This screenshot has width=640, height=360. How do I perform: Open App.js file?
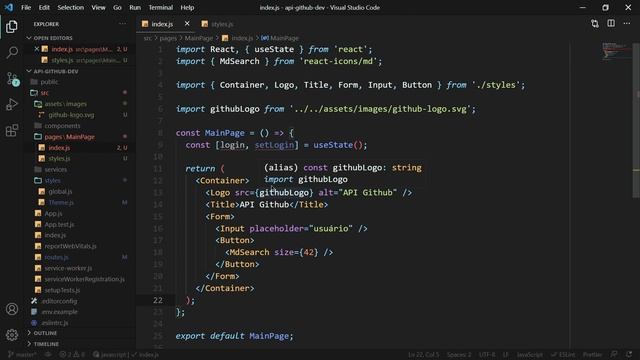tap(80, 213)
